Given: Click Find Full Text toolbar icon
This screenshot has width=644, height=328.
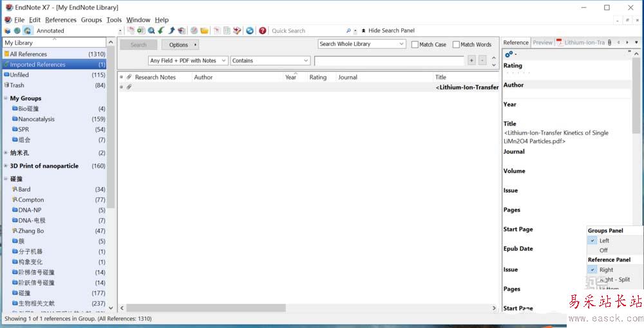Looking at the screenshot, I should pyautogui.click(x=182, y=30).
